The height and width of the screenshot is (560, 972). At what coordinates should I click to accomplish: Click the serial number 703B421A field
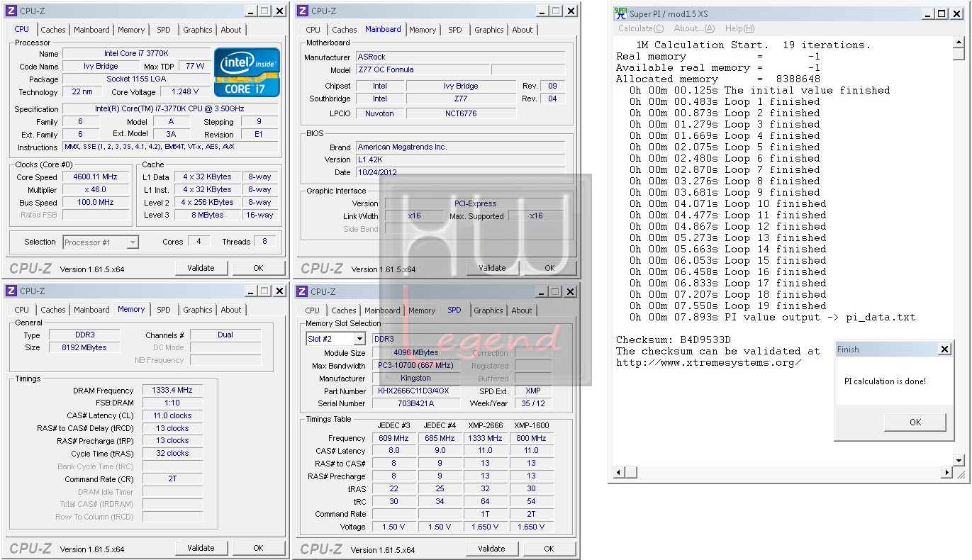(415, 403)
